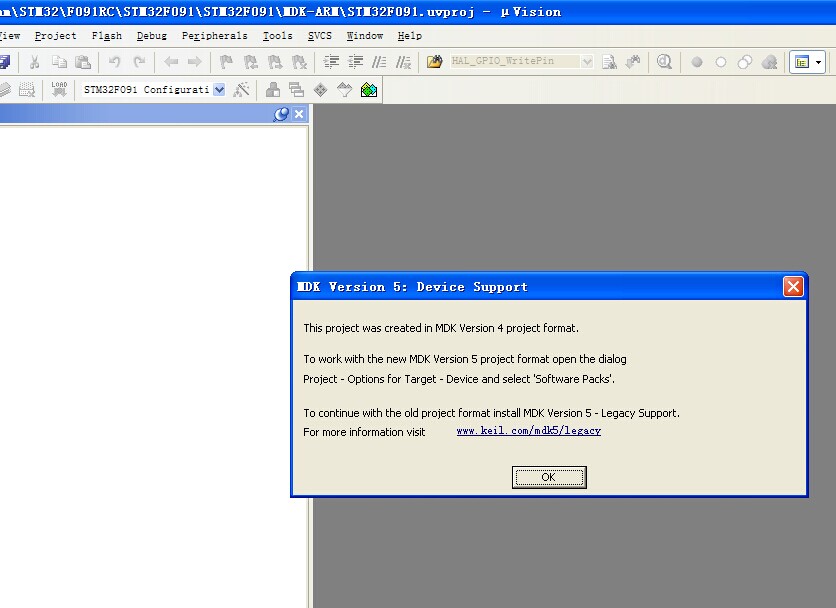
Task: Click the Indent selection icon
Action: [x=331, y=62]
